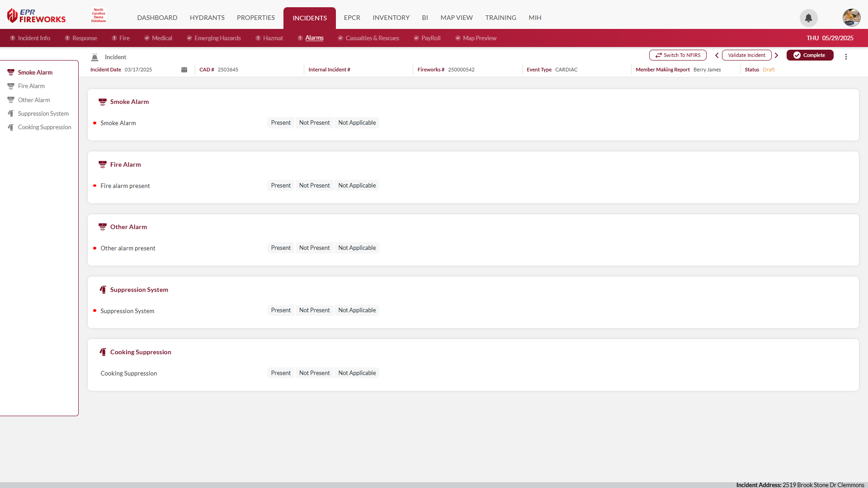The image size is (868, 488).
Task: Mark Fire alarm as Not Present
Action: coord(314,185)
